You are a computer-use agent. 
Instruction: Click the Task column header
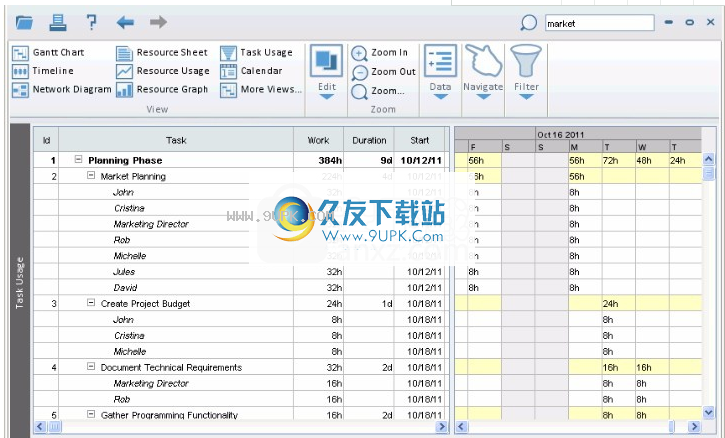pos(176,140)
